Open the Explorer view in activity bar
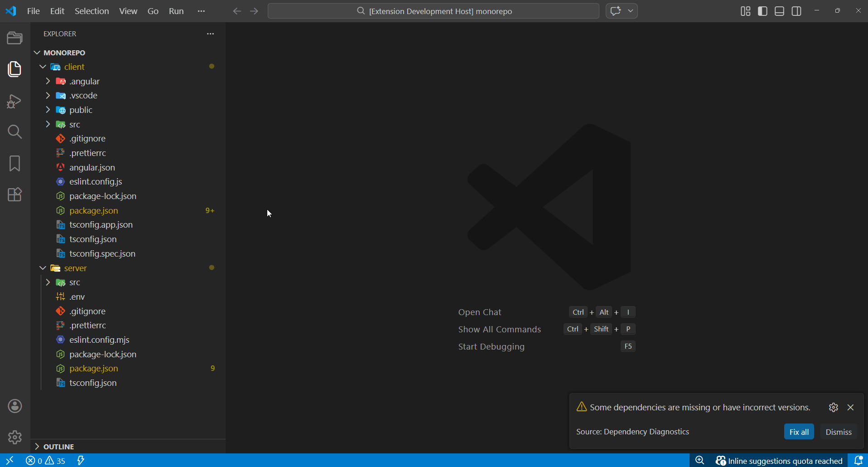Viewport: 868px width, 467px height. [14, 69]
